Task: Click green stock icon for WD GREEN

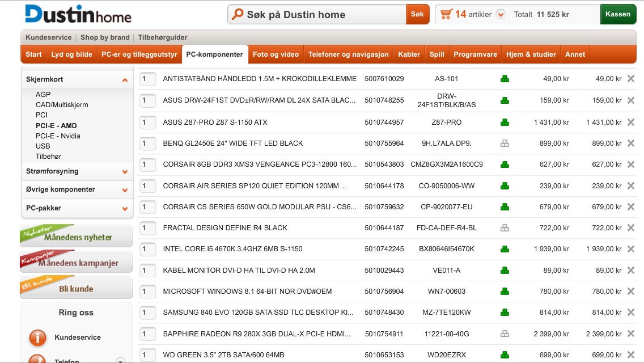Action: 505,355
